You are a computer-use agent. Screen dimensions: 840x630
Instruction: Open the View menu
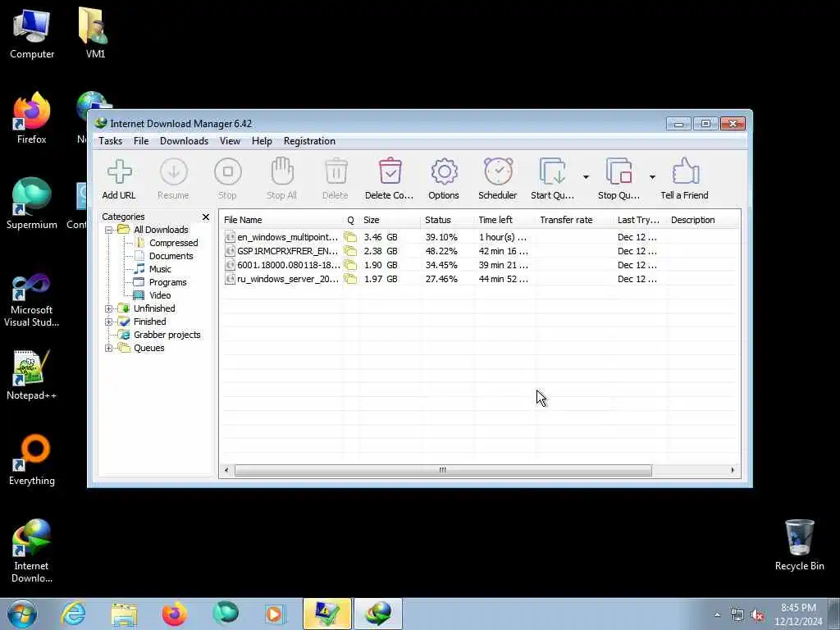pyautogui.click(x=230, y=141)
